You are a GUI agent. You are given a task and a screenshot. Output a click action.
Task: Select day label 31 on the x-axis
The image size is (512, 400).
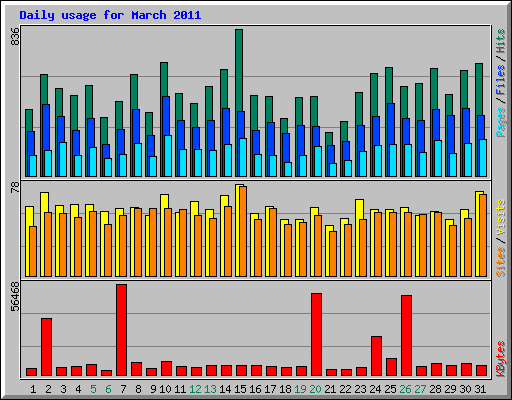tap(480, 389)
